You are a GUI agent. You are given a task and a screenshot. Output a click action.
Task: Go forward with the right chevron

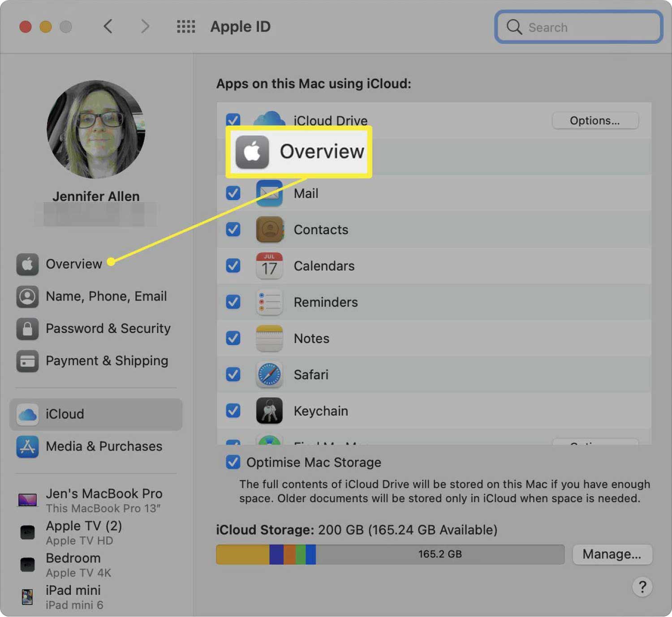[x=145, y=26]
